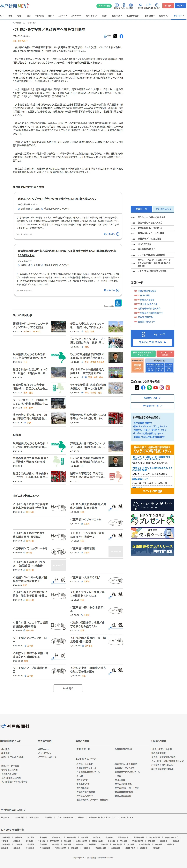Viewport: 187px width, 868px height.
Task: Open 総合ガイド icon in header
Action: (157, 6)
